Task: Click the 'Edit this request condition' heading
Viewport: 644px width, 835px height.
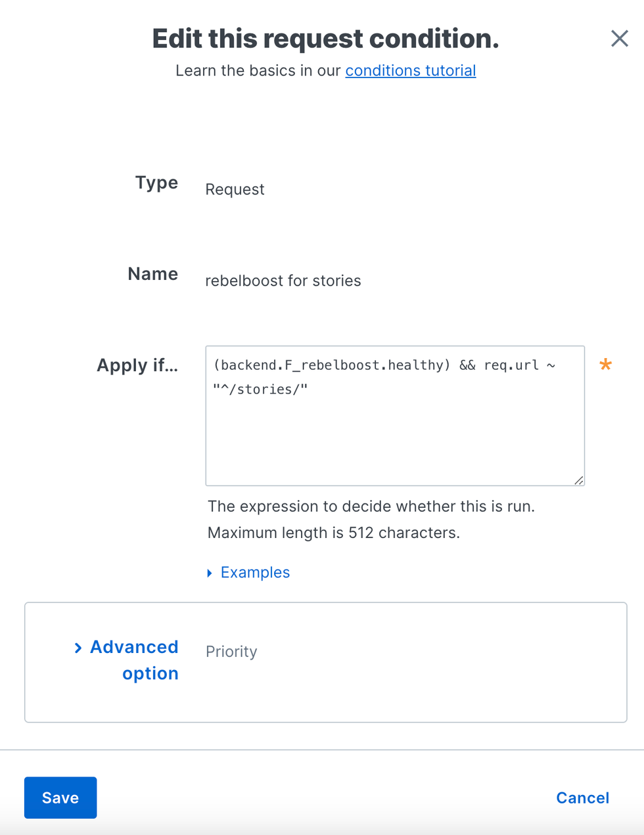Action: (325, 39)
